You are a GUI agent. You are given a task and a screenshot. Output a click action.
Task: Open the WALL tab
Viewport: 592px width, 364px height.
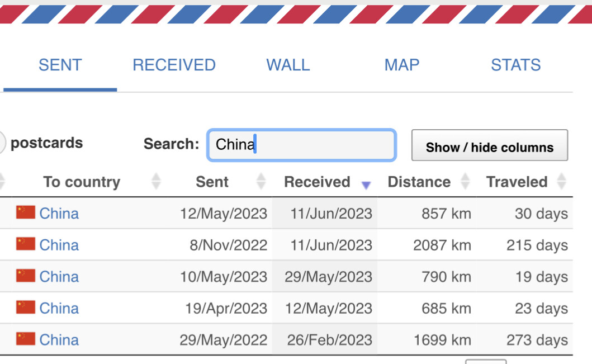[x=288, y=65]
